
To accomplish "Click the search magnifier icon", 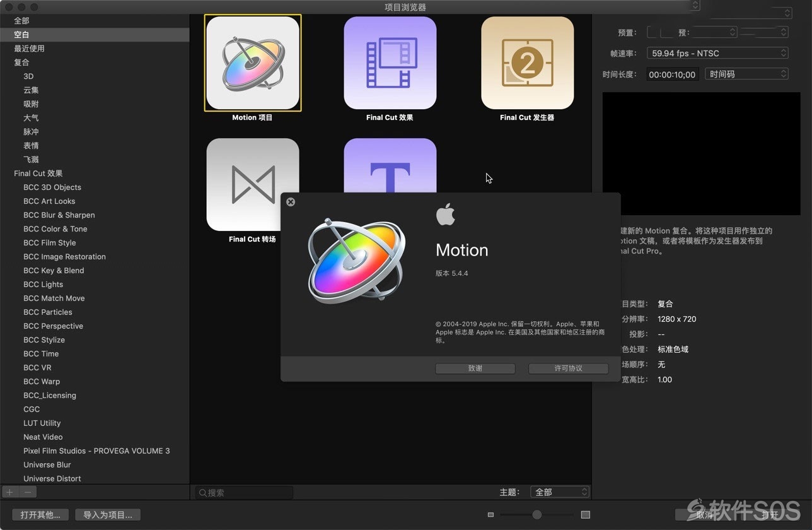I will click(203, 493).
